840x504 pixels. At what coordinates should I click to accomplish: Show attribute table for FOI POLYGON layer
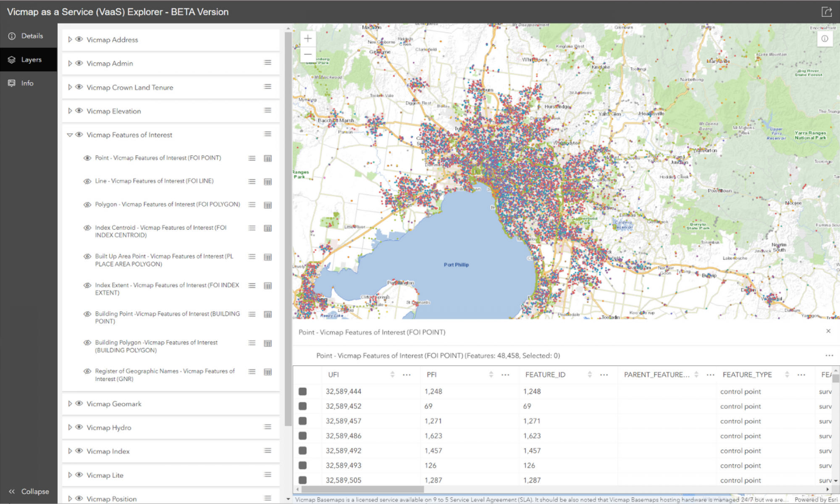tap(268, 205)
